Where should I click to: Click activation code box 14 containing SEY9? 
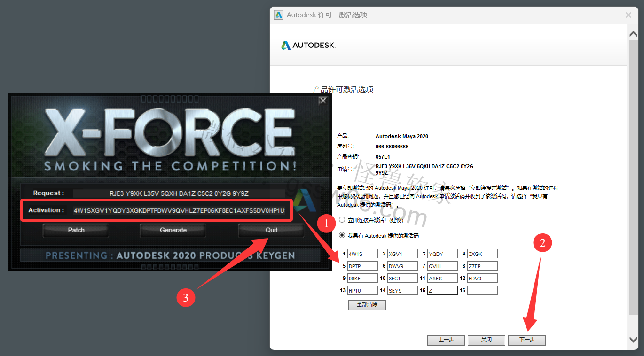coord(402,291)
